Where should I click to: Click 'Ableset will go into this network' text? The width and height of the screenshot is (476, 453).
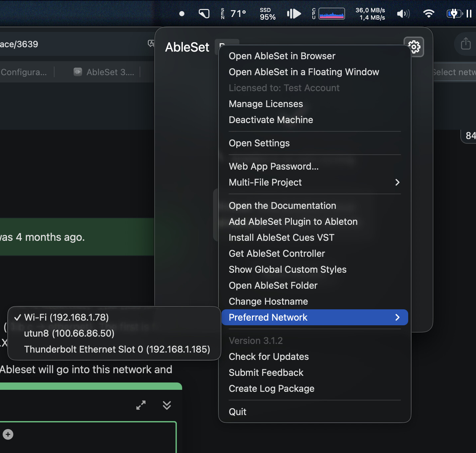click(86, 370)
